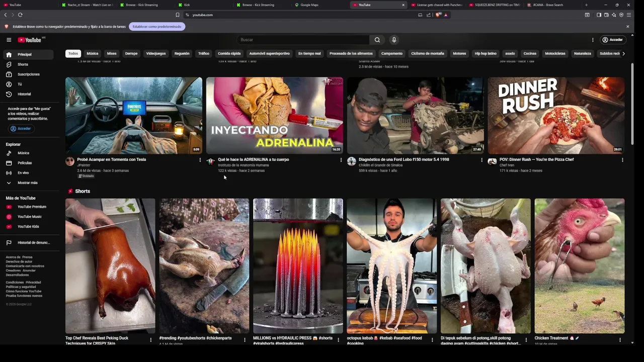Click Instituto de la Anatomía Humana avatar
The image size is (644, 362).
(x=211, y=161)
